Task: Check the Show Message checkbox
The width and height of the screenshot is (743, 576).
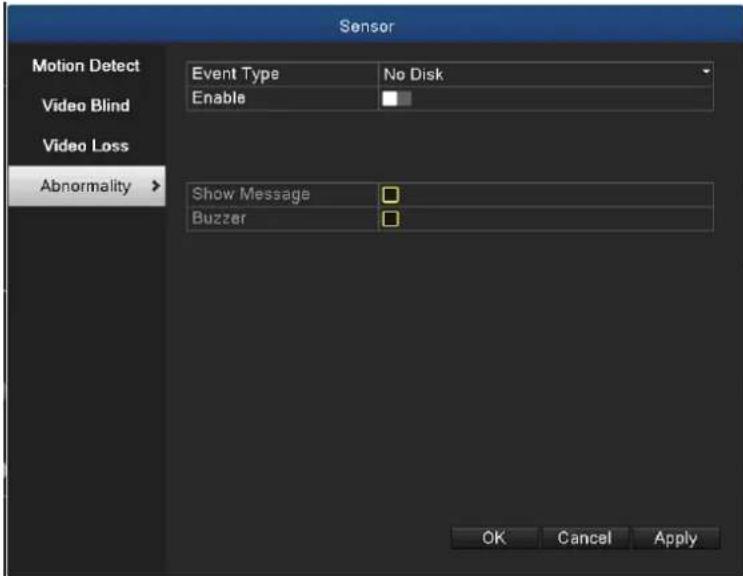Action: click(x=390, y=194)
